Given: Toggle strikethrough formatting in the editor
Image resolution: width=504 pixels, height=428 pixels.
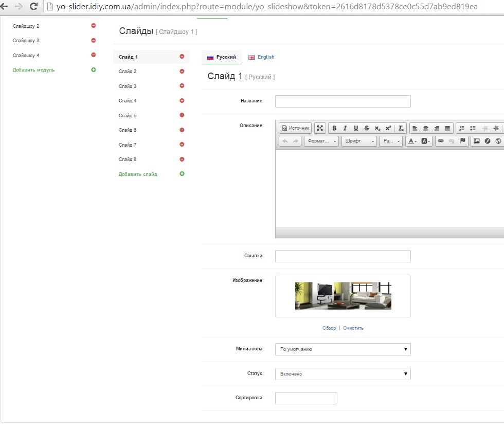Looking at the screenshot, I should 367,128.
